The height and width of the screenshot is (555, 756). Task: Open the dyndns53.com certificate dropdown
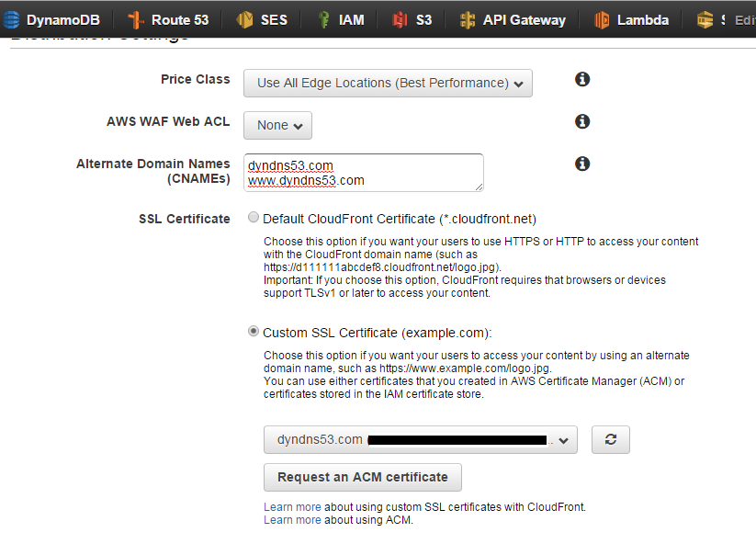420,440
